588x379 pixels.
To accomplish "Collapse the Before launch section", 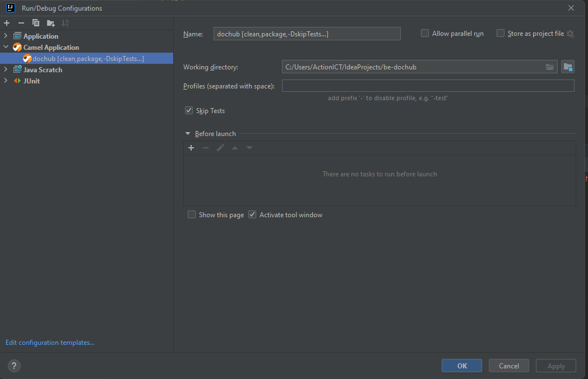I will (188, 134).
